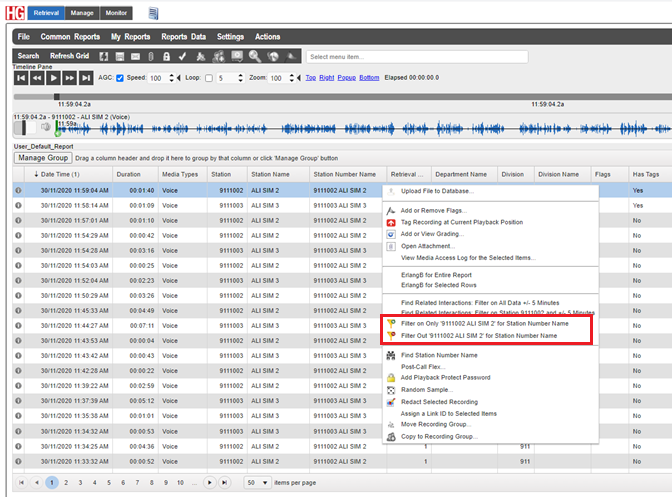
Task: Click the timeline position slider handle
Action: pyautogui.click(x=57, y=97)
